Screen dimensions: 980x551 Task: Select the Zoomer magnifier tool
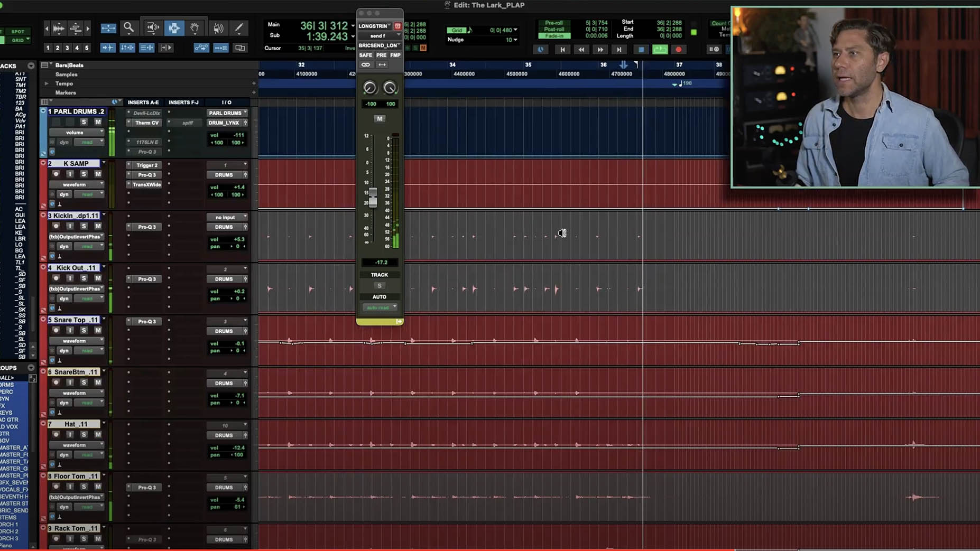tap(128, 27)
